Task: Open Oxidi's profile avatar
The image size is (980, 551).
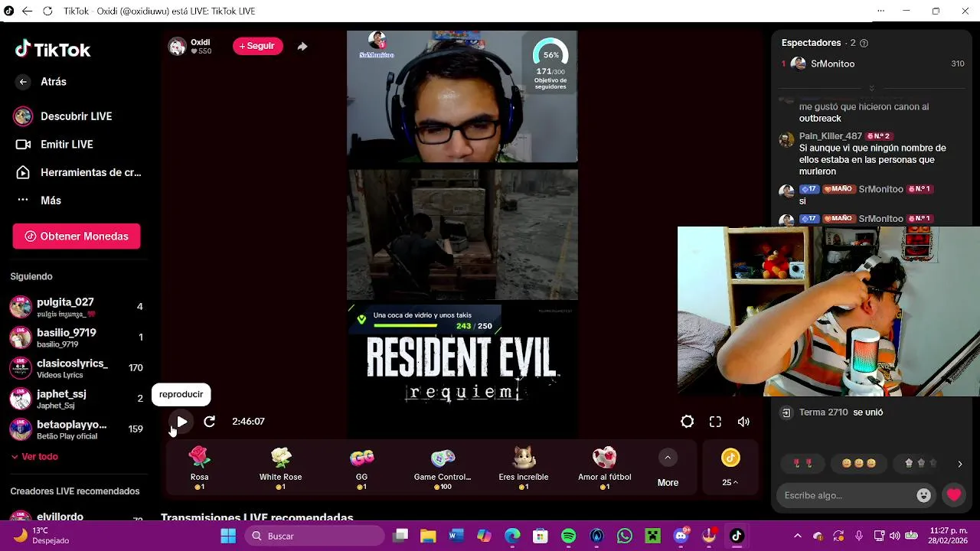Action: click(177, 47)
